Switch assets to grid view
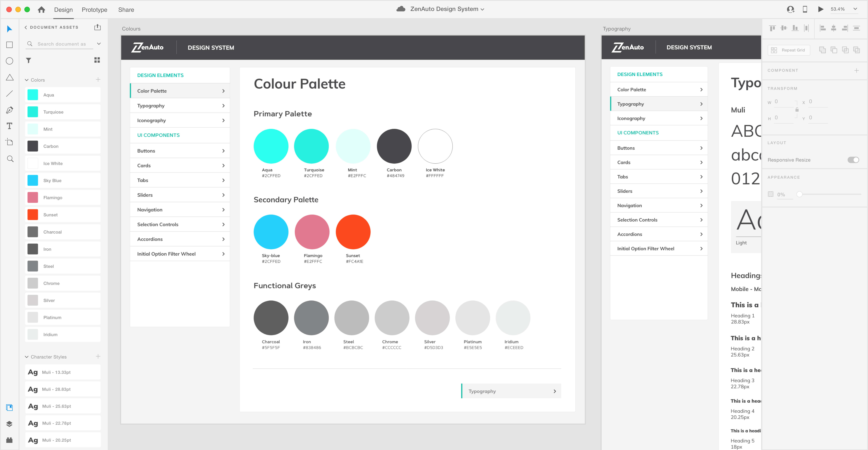This screenshot has width=868, height=450. point(97,60)
